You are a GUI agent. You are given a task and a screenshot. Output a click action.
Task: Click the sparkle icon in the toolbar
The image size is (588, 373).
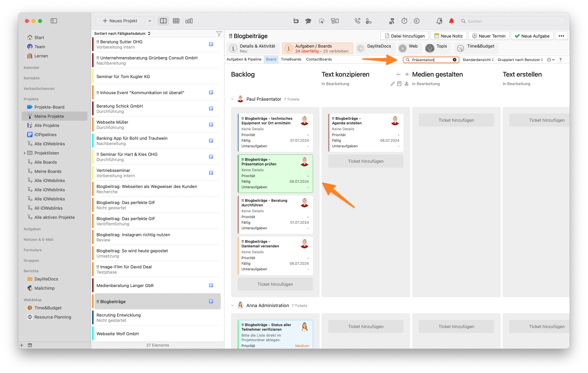[322, 21]
